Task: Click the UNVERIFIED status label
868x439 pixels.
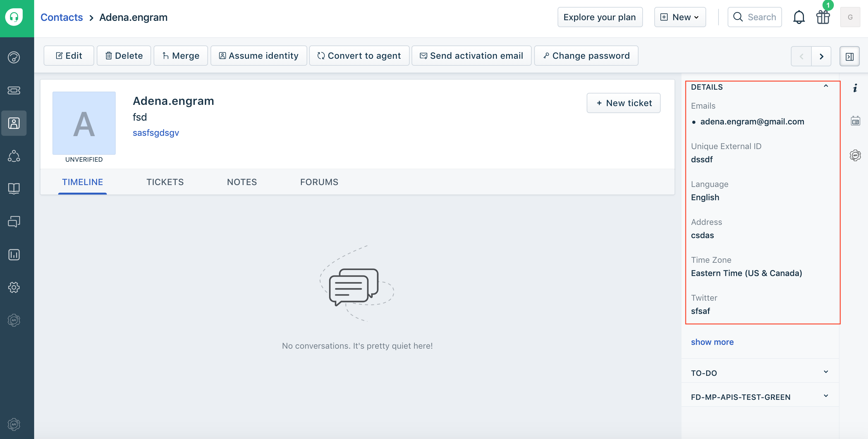Action: pyautogui.click(x=84, y=159)
